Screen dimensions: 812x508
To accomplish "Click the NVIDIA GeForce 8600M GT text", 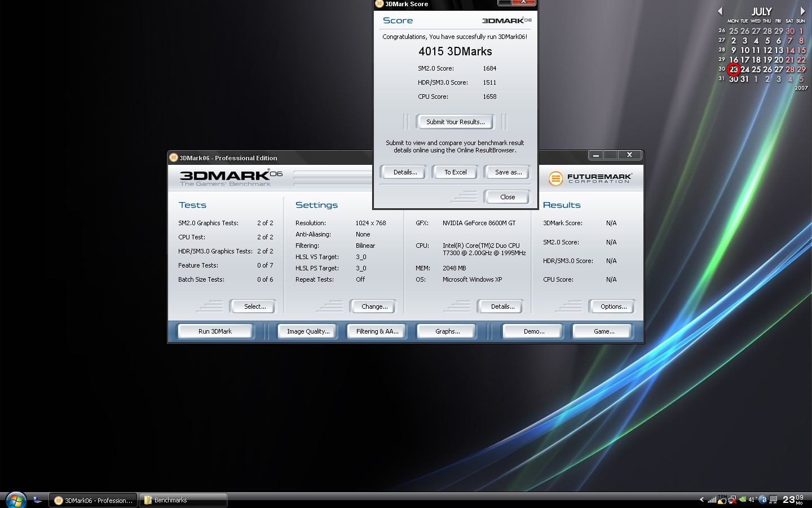I will [479, 223].
